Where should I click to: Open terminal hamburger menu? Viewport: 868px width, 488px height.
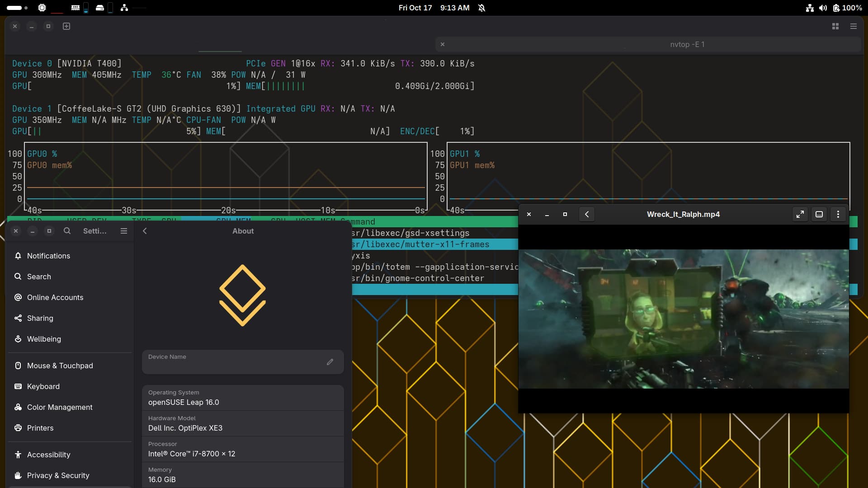pos(853,26)
